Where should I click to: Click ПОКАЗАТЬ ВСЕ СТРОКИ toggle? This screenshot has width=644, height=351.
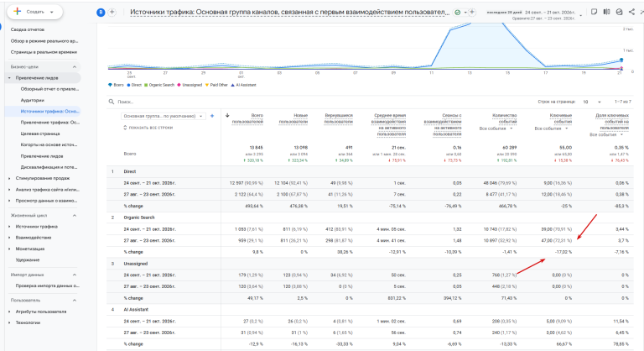click(148, 128)
